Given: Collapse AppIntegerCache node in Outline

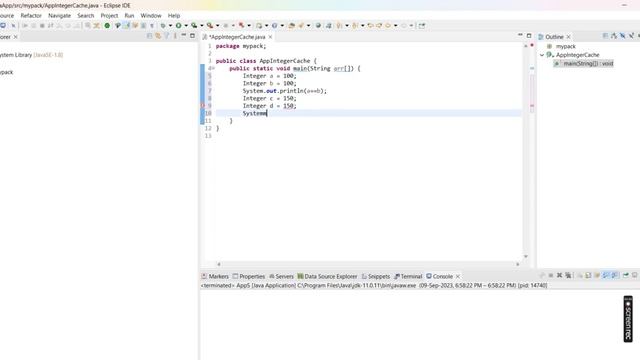Looking at the screenshot, I should pos(542,55).
